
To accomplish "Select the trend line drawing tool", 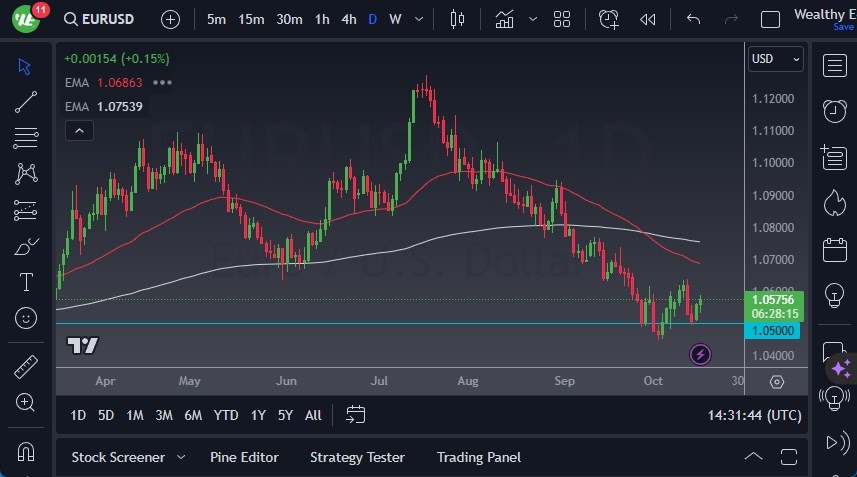I will [x=26, y=101].
